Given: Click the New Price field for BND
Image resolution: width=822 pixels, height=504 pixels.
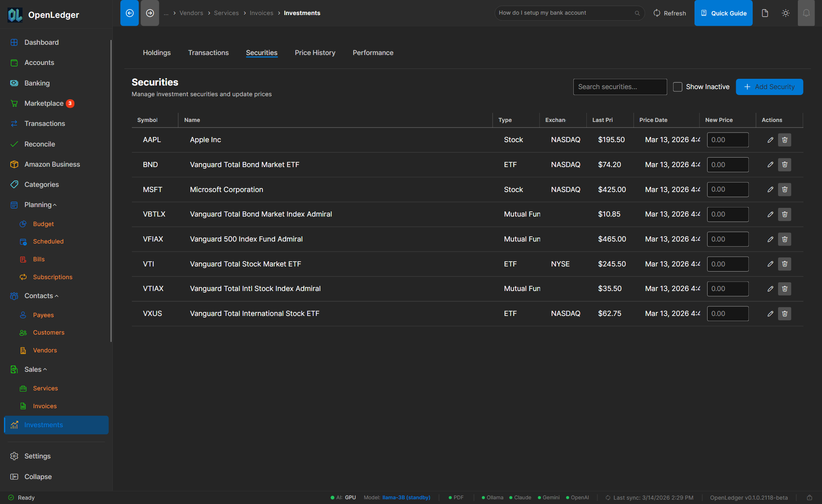Looking at the screenshot, I should pos(727,165).
